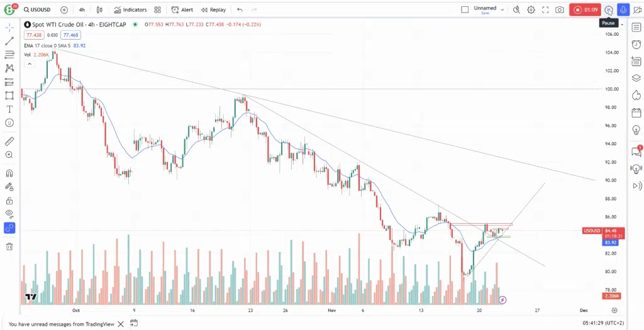Take a snapshot with camera icon
This screenshot has width=644, height=330.
pyautogui.click(x=559, y=10)
